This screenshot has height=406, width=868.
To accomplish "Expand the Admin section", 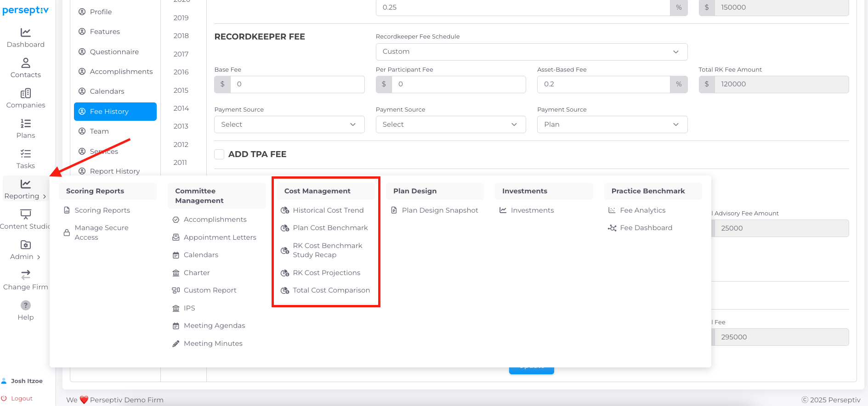I will (x=26, y=250).
